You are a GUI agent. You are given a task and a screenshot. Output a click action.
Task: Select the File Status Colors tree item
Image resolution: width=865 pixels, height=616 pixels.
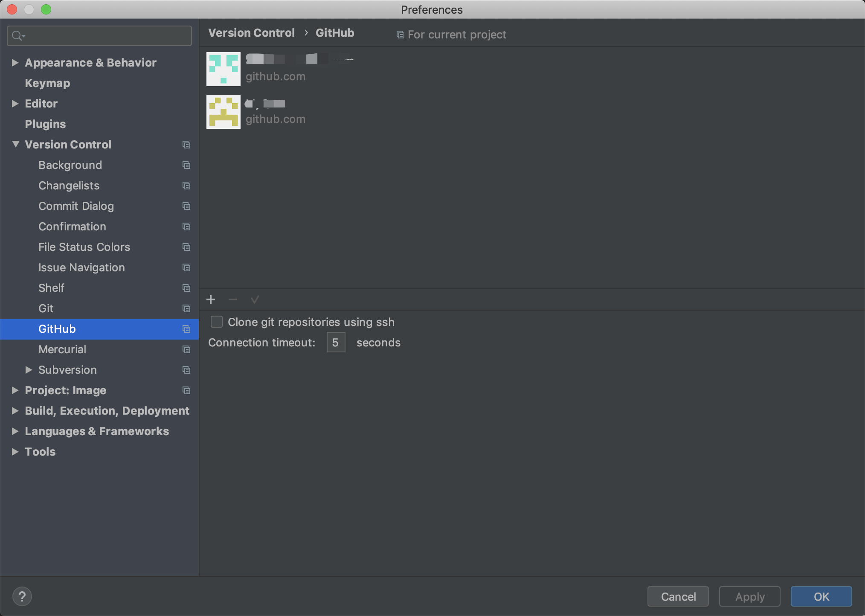click(x=84, y=247)
